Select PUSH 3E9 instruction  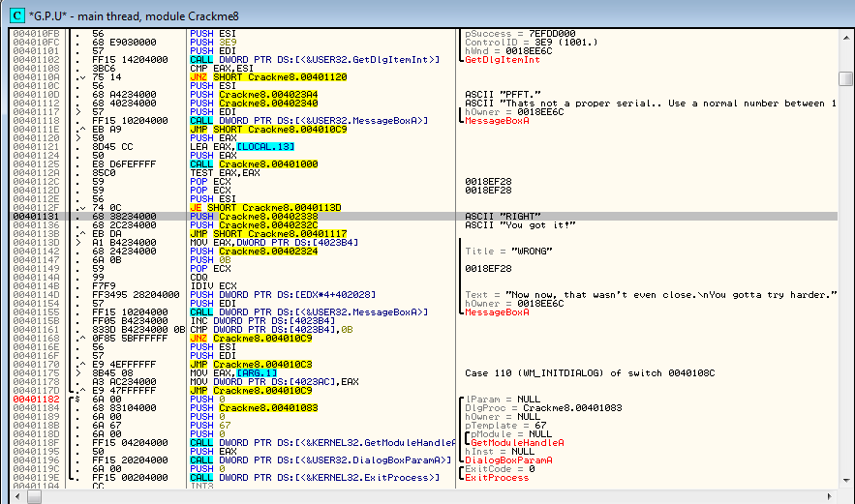point(213,43)
